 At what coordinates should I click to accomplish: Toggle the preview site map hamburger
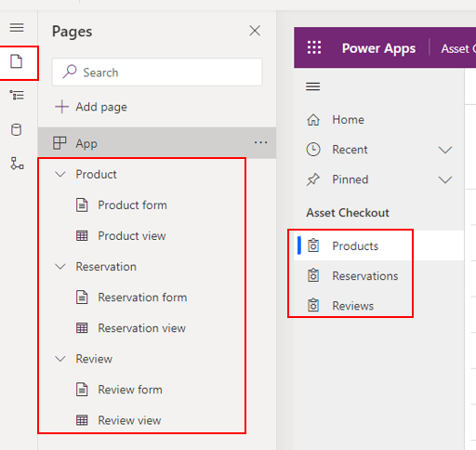313,86
